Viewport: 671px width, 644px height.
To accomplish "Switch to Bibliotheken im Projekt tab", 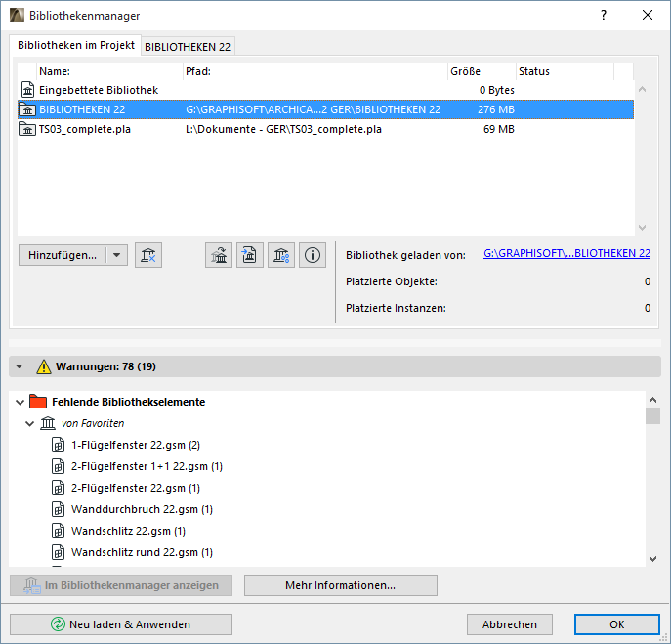I will 76,45.
